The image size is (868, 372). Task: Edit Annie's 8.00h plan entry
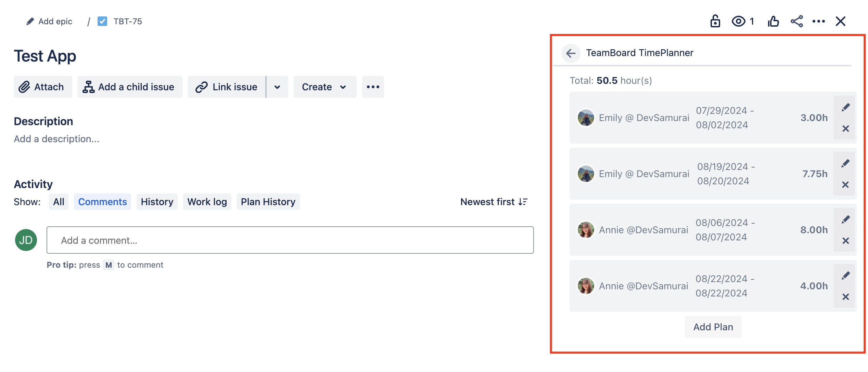pos(845,220)
